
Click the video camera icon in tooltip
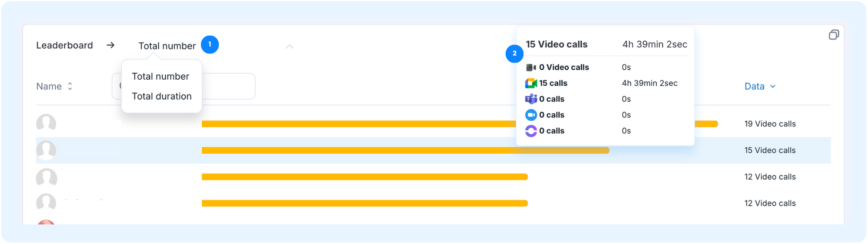pyautogui.click(x=531, y=68)
